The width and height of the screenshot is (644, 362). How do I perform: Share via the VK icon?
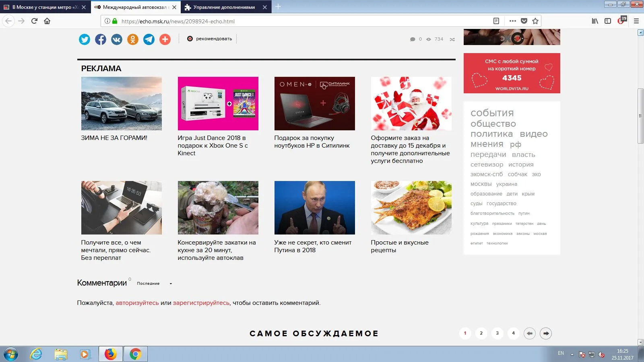(117, 39)
